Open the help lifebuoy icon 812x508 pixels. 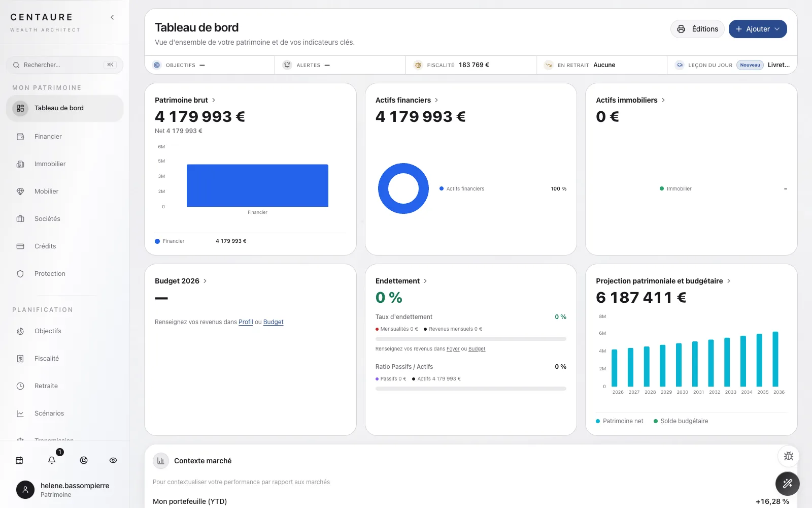point(84,460)
